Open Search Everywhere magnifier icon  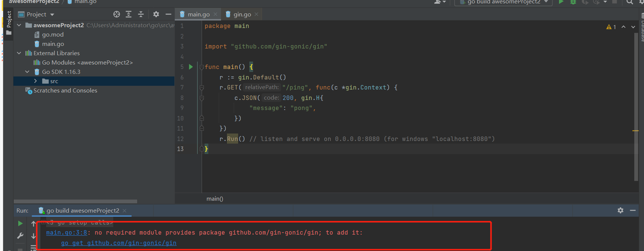629,2
